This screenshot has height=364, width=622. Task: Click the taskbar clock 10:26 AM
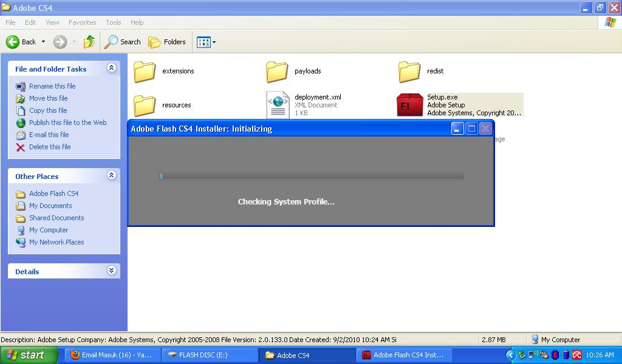(600, 355)
